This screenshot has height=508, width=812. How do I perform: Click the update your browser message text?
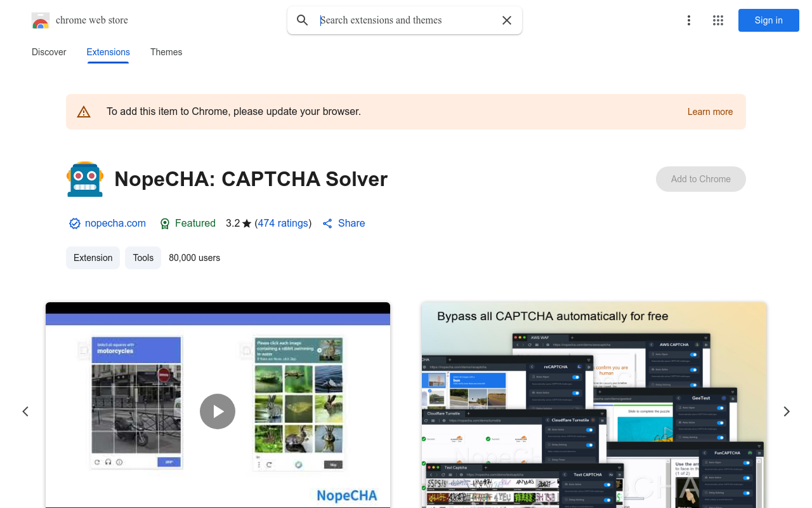[x=234, y=112]
